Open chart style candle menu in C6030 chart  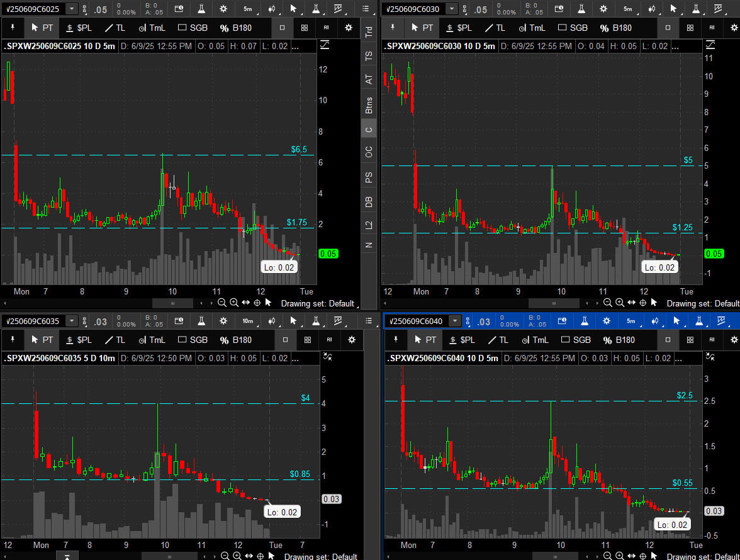click(x=652, y=9)
